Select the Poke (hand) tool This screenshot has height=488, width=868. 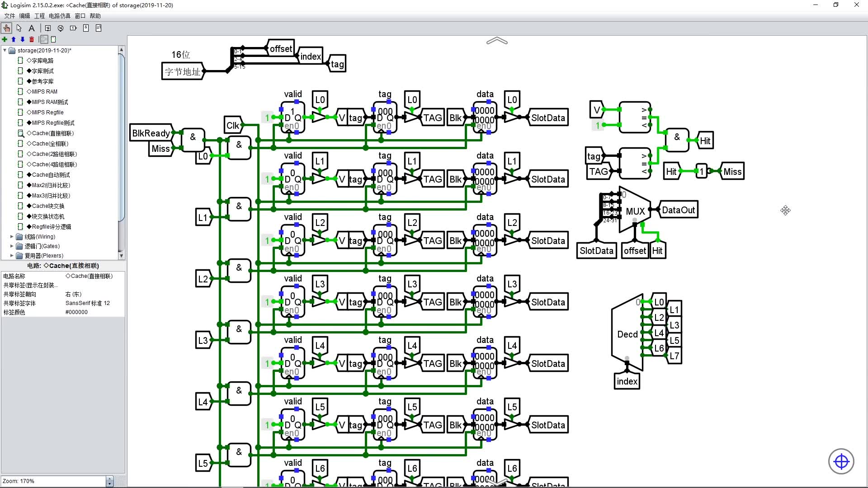tap(6, 28)
